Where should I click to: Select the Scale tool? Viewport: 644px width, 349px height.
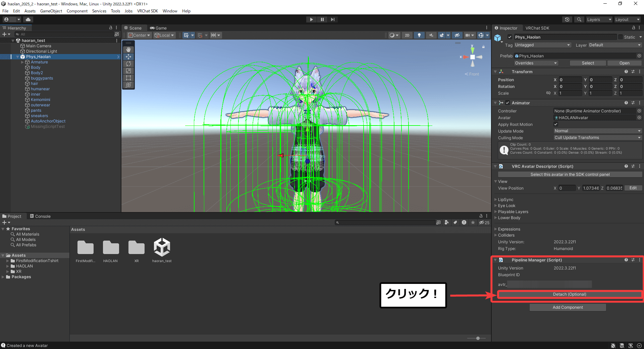click(128, 71)
